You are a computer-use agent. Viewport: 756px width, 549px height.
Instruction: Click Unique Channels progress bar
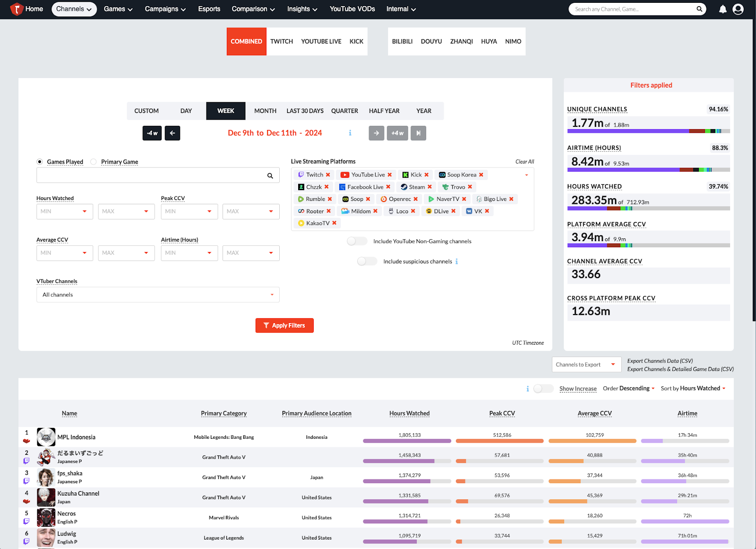pos(649,131)
